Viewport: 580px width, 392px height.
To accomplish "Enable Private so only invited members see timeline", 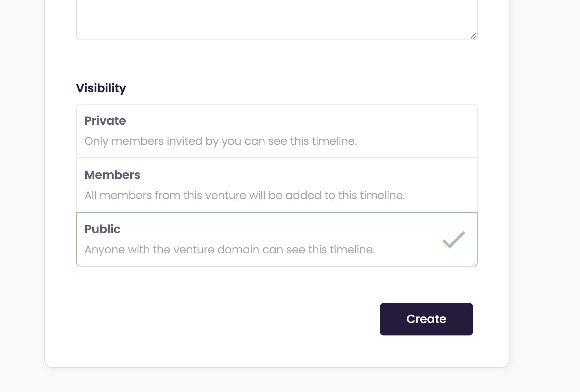I will tap(276, 131).
